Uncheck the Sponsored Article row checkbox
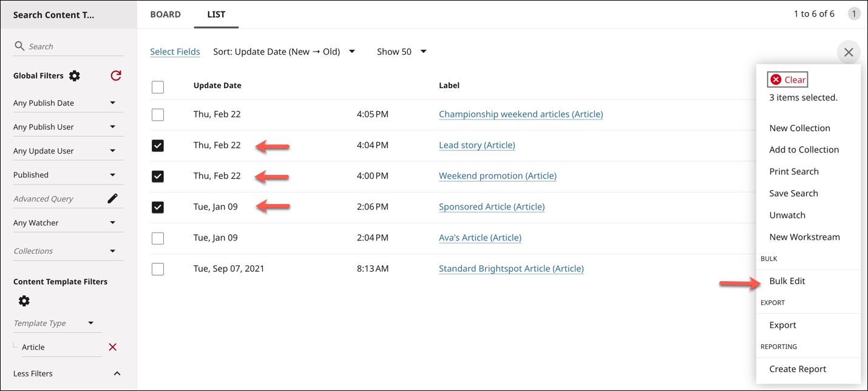868x391 pixels. [x=158, y=208]
